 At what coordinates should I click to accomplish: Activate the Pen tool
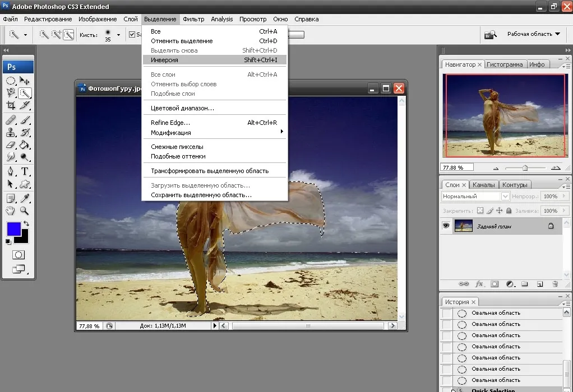[11, 171]
